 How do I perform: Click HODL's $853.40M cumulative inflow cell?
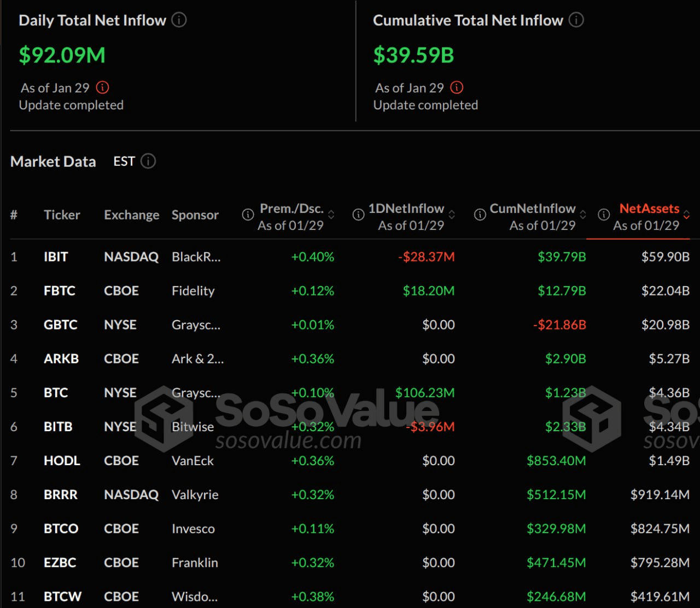(556, 460)
